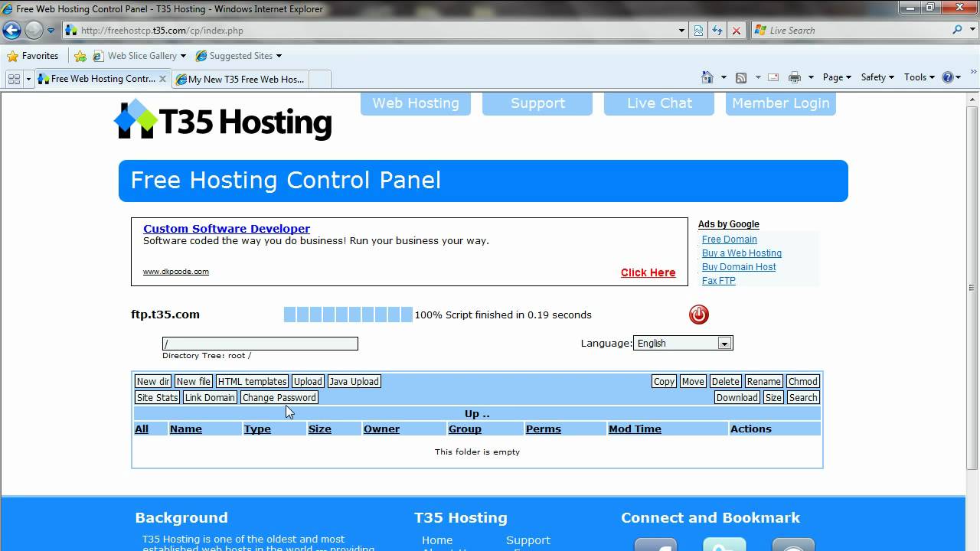This screenshot has height=551, width=980.
Task: Click the Help question mark icon
Action: click(x=948, y=77)
